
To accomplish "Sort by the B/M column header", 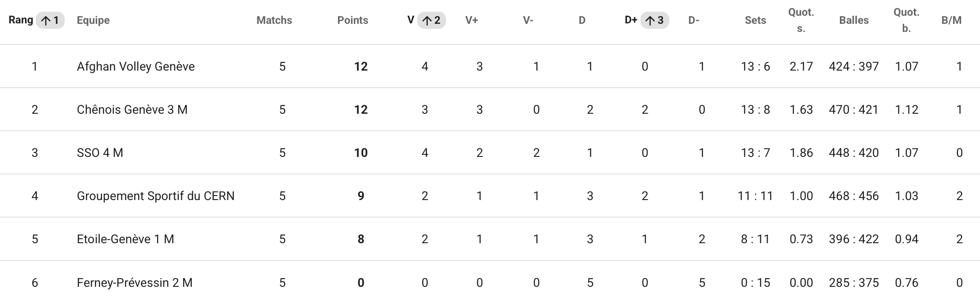I will tap(951, 20).
